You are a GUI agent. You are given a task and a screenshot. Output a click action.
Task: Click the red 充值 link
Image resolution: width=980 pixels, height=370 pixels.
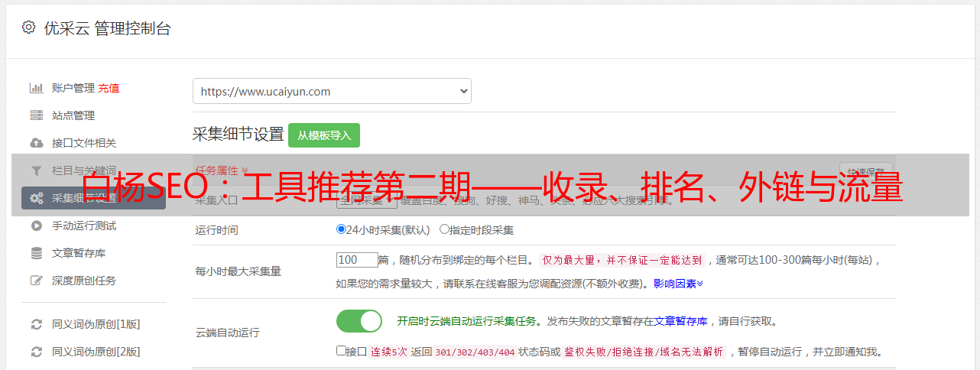coord(109,88)
